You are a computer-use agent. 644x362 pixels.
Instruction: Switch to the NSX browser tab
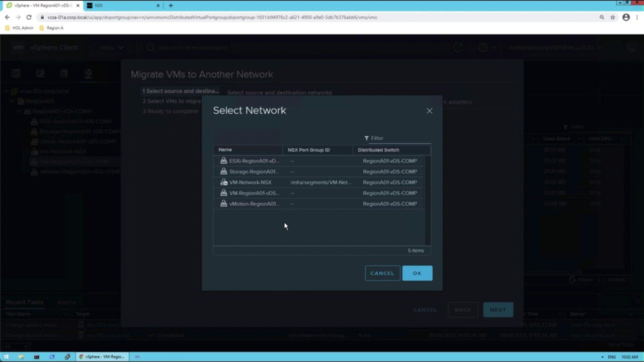coord(123,6)
